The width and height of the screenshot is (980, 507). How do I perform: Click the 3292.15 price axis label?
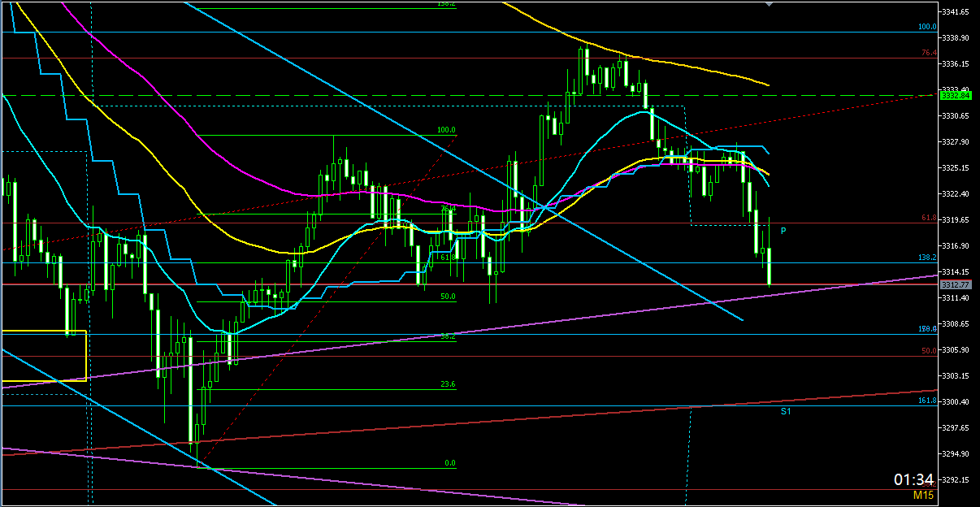(956, 480)
